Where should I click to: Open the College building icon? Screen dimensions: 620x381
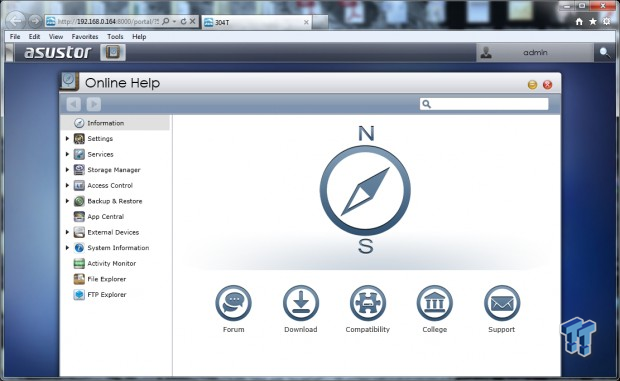tap(435, 303)
